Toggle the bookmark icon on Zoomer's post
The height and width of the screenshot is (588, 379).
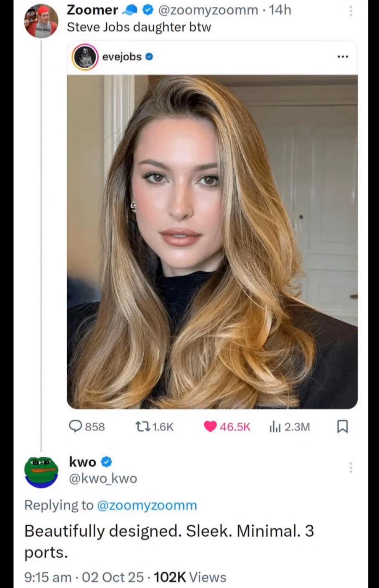342,427
